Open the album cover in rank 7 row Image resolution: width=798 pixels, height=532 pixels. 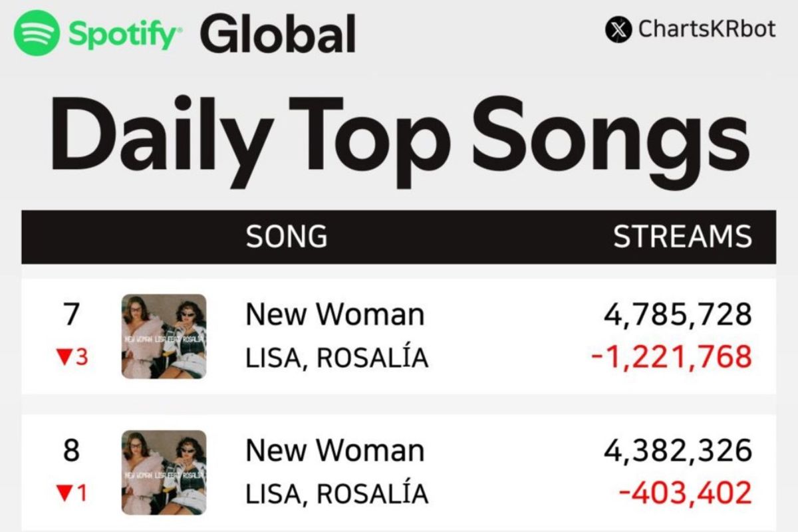pyautogui.click(x=164, y=336)
